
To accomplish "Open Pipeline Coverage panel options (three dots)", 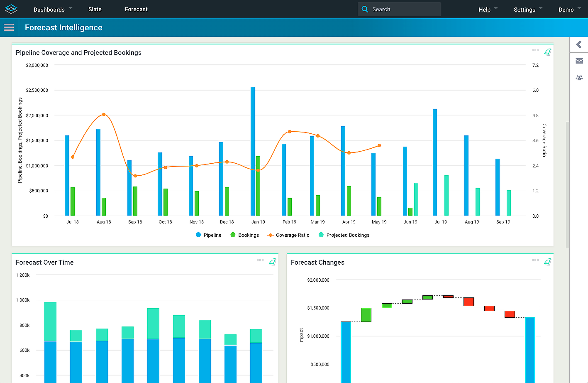I will [x=535, y=50].
